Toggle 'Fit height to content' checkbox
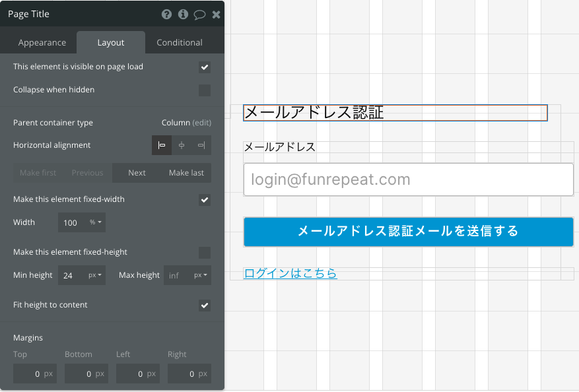The height and width of the screenshot is (392, 579). (x=205, y=306)
